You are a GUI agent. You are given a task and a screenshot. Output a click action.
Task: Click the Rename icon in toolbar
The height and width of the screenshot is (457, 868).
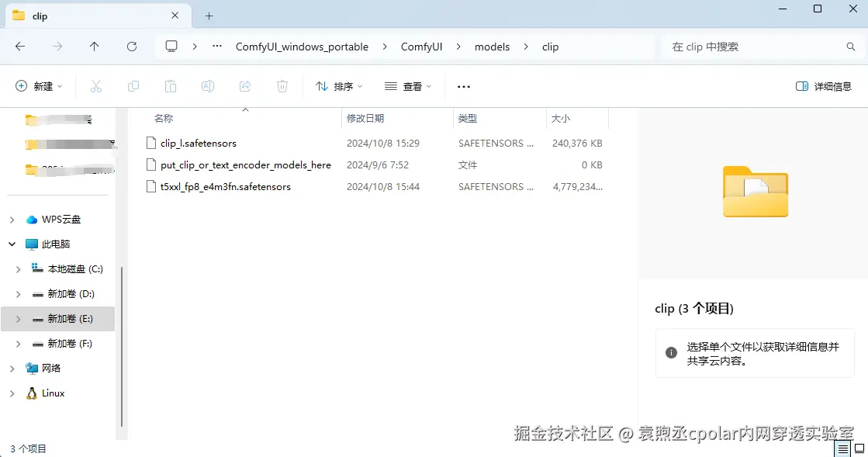point(208,86)
